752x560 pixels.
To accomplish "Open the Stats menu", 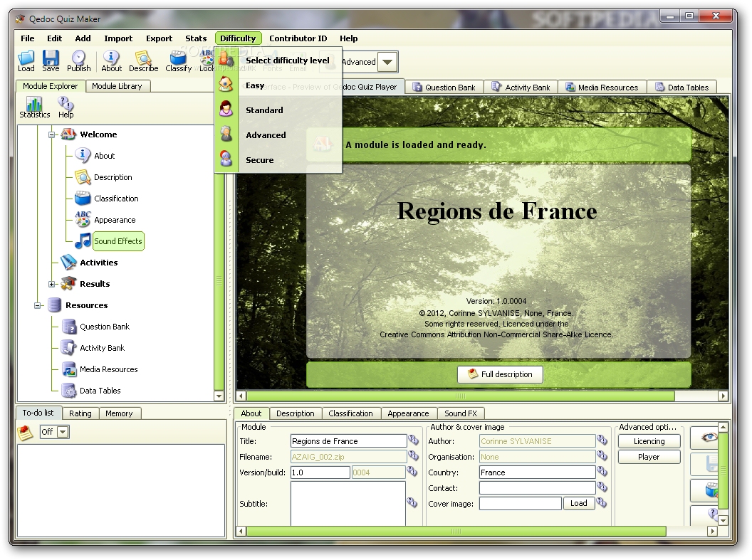I will tap(196, 38).
